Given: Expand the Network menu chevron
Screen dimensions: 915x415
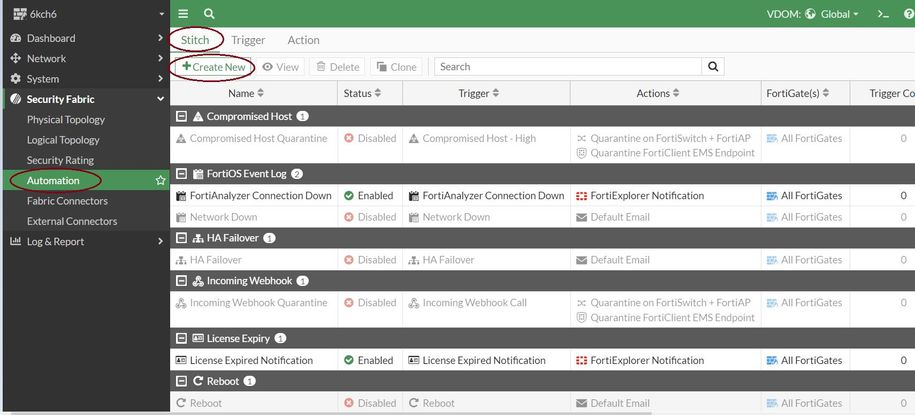Looking at the screenshot, I should [x=160, y=58].
